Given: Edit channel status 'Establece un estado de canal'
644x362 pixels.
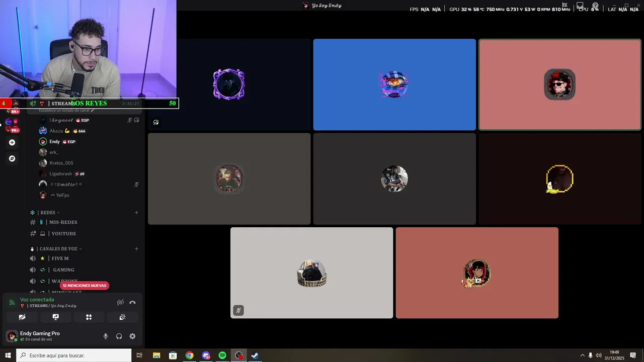Looking at the screenshot, I should coord(66,110).
